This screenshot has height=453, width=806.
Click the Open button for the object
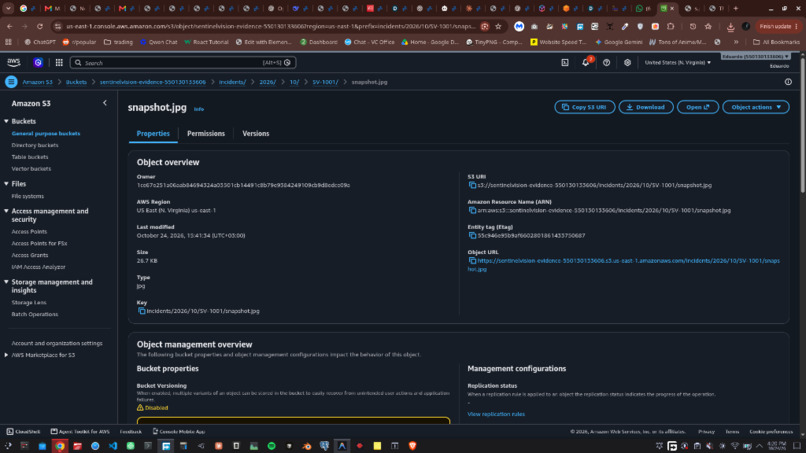(698, 107)
